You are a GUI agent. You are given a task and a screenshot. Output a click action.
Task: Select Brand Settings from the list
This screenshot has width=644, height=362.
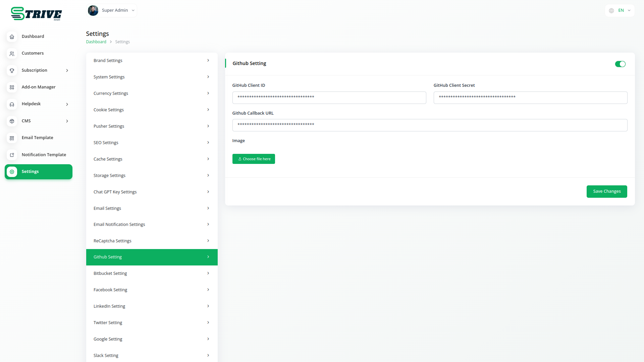click(x=152, y=61)
